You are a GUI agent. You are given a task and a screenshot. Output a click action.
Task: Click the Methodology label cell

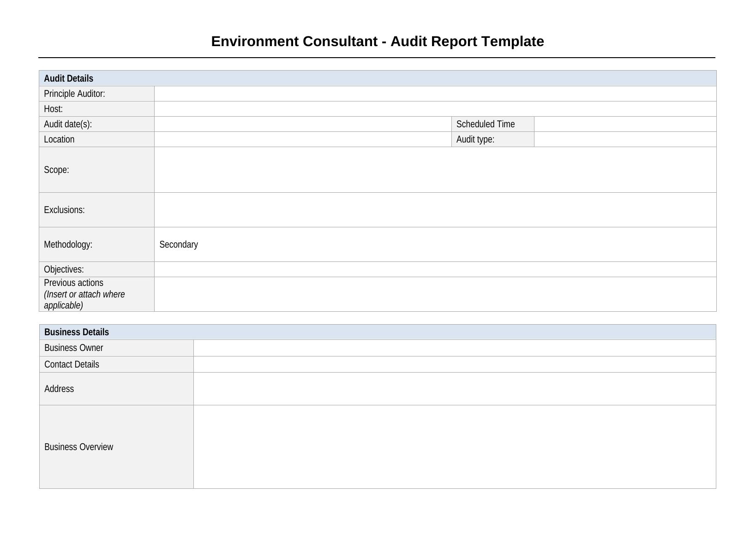tap(68, 244)
